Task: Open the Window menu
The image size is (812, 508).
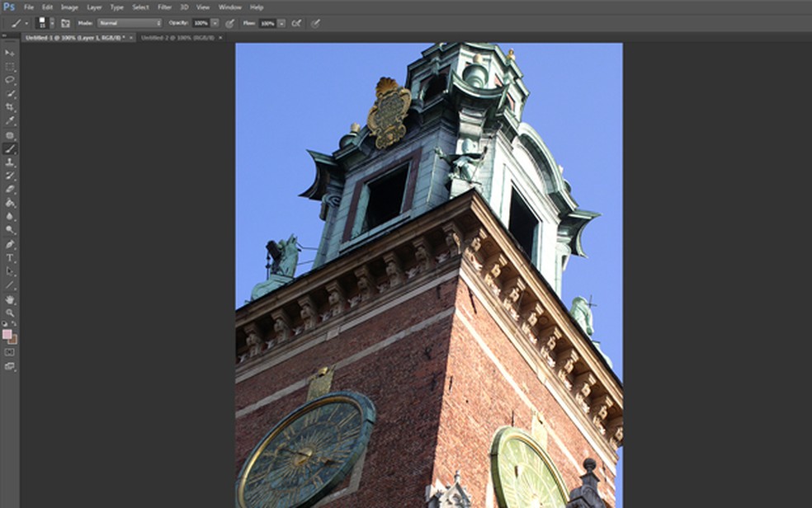Action: [x=230, y=7]
